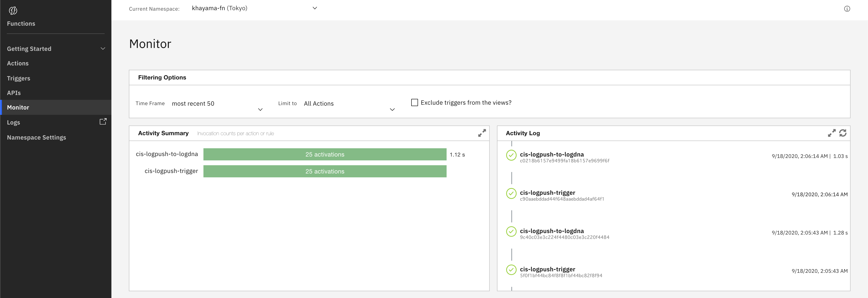Click success checkmark of activation c0218b6157e
Image resolution: width=868 pixels, height=298 pixels.
(511, 155)
